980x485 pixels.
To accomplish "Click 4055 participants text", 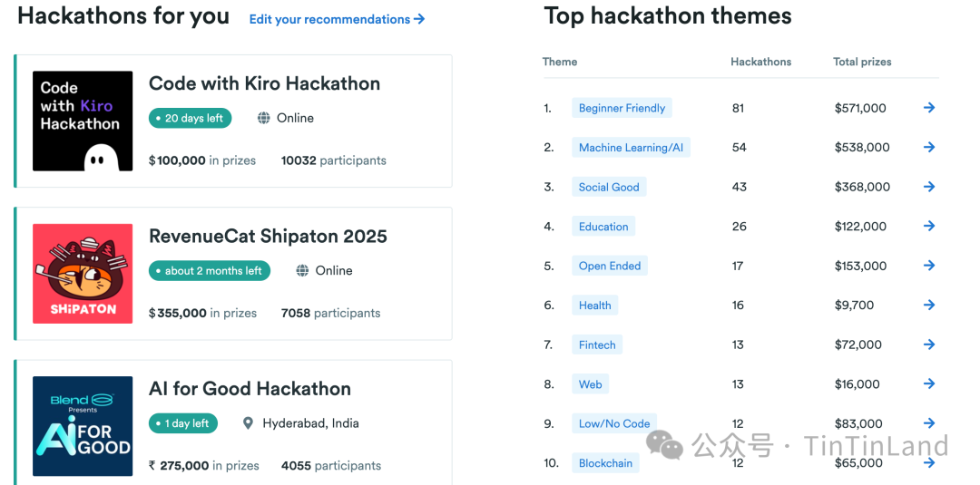I will point(331,466).
